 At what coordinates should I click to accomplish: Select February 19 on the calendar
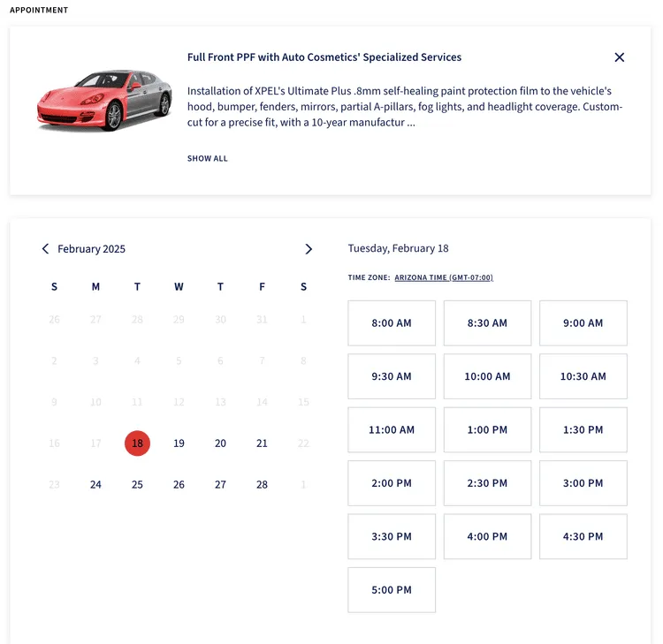pos(179,443)
